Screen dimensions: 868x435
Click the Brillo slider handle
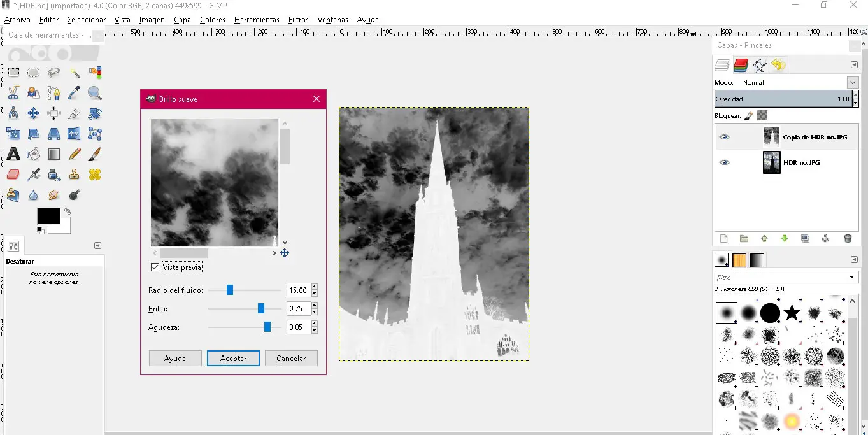(x=261, y=309)
